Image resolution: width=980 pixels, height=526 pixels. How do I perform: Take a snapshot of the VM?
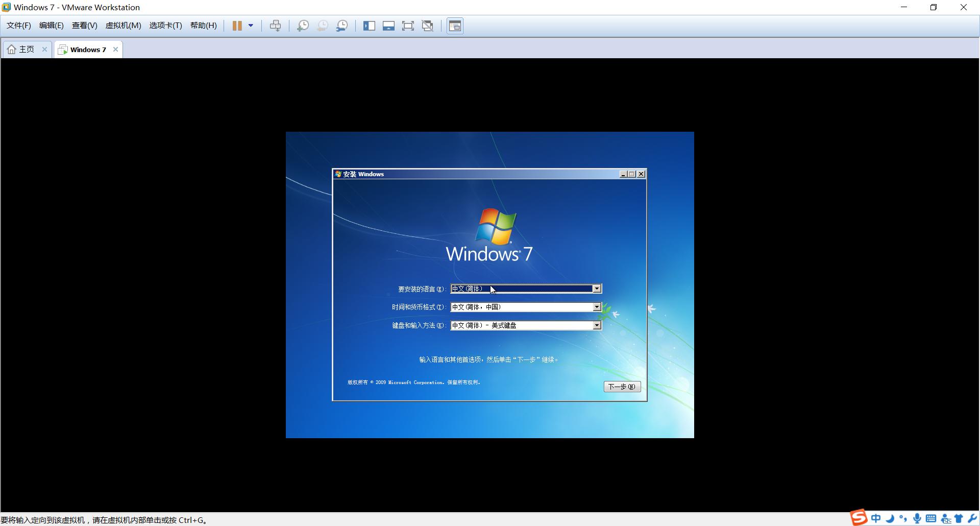pos(303,26)
